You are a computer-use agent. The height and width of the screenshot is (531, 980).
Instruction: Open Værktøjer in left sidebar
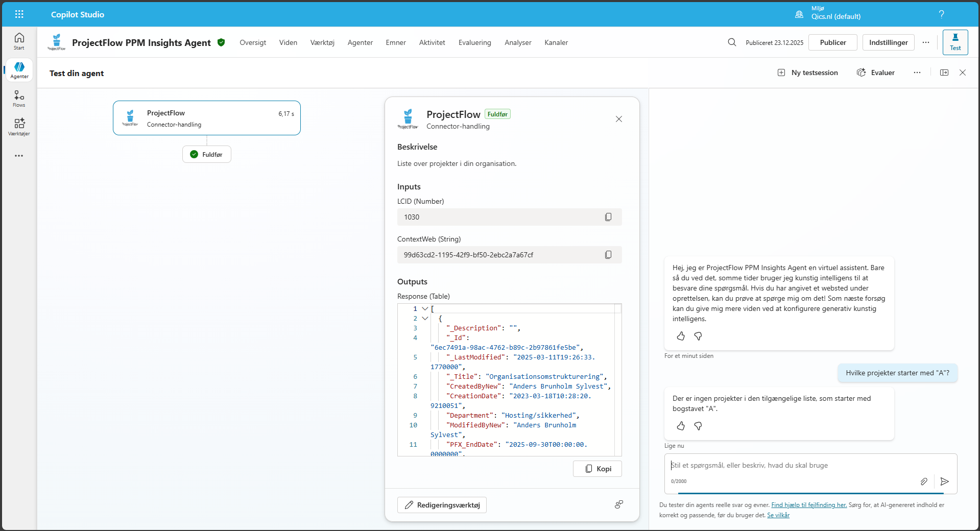click(19, 127)
